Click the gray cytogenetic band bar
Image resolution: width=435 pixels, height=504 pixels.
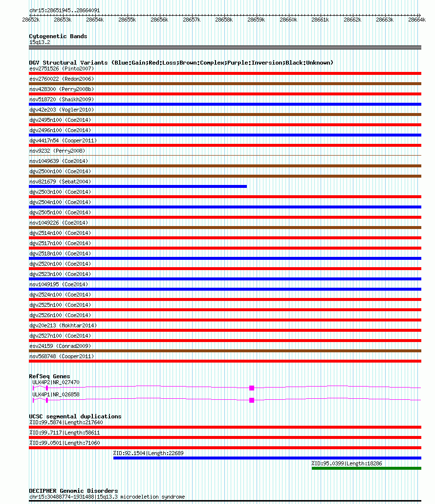pyautogui.click(x=225, y=47)
